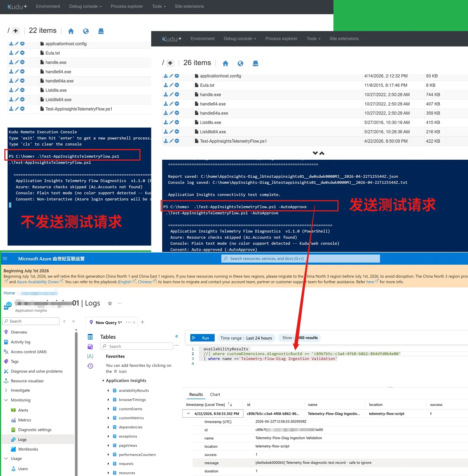Open Tools dropdown in right Kudu window
The image size is (468, 476).
[313, 39]
